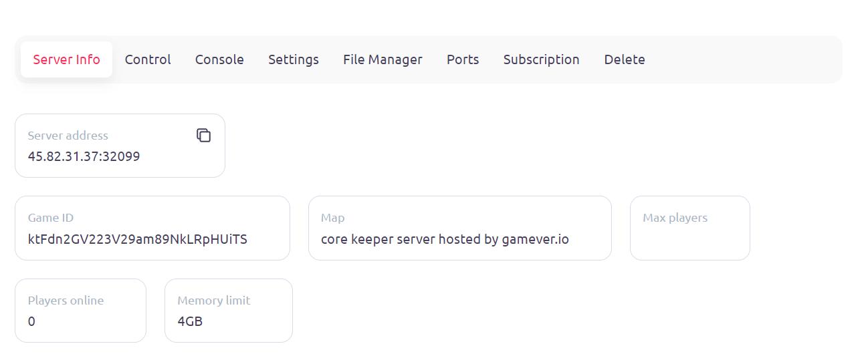Select the Ports tab
868x360 pixels.
click(463, 59)
